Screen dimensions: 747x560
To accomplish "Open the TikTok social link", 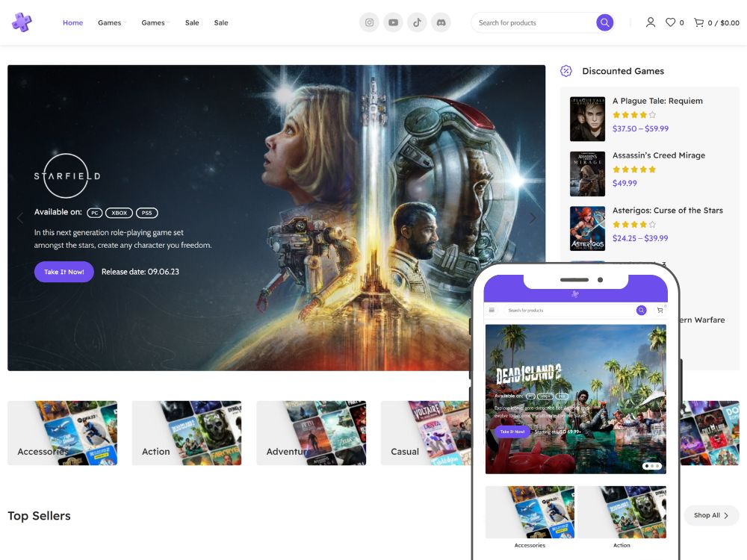I will 417,22.
